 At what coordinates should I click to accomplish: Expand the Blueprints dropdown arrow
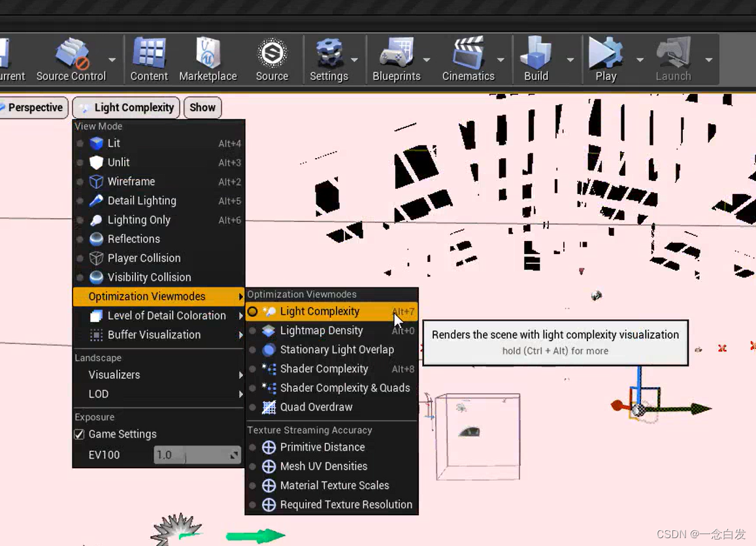coord(427,59)
